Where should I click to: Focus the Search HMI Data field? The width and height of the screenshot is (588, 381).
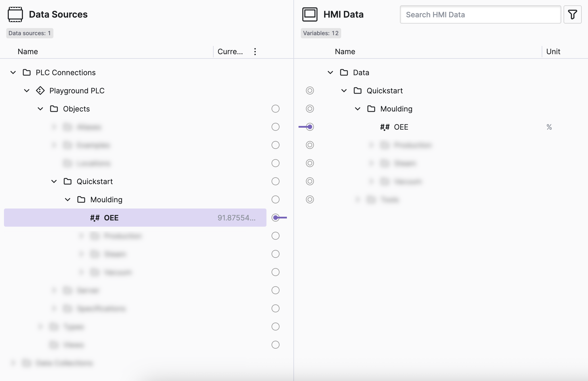coord(480,15)
